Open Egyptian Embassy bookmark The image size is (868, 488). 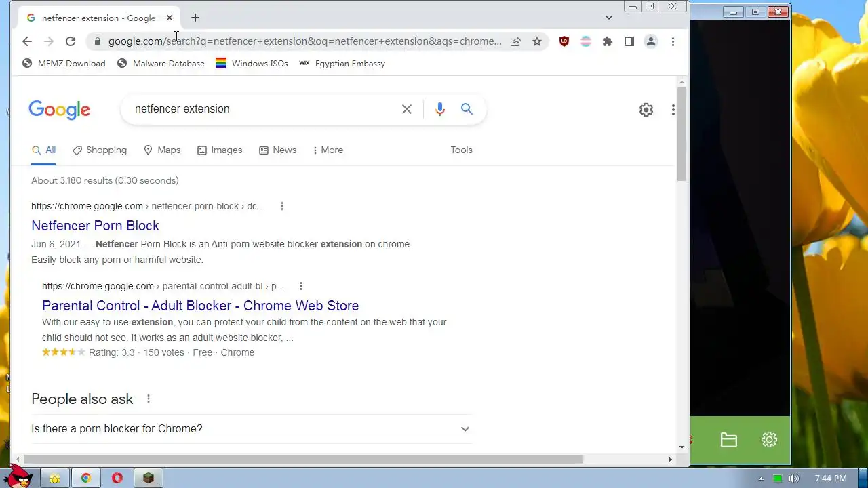[x=342, y=63]
